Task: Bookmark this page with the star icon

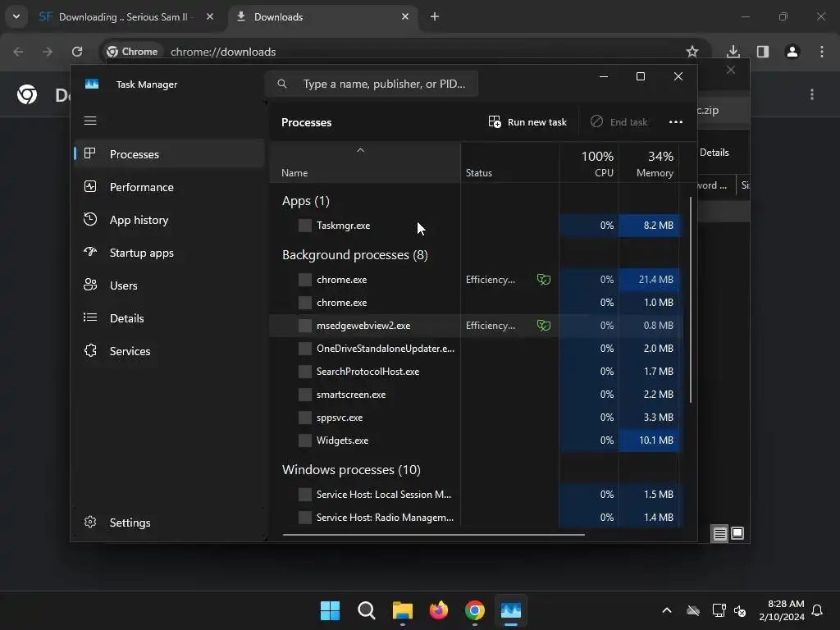Action: point(692,52)
